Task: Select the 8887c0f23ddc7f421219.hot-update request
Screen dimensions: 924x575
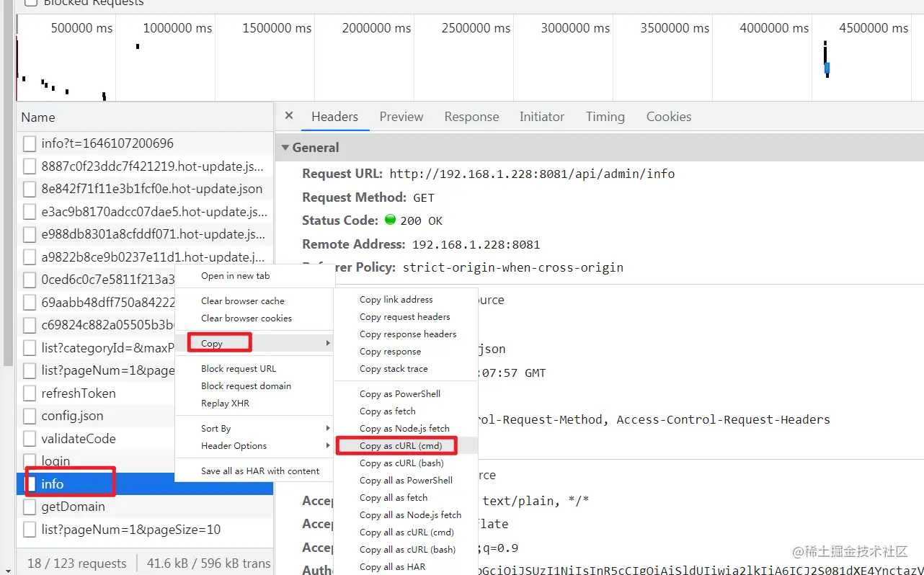Action: pyautogui.click(x=145, y=166)
